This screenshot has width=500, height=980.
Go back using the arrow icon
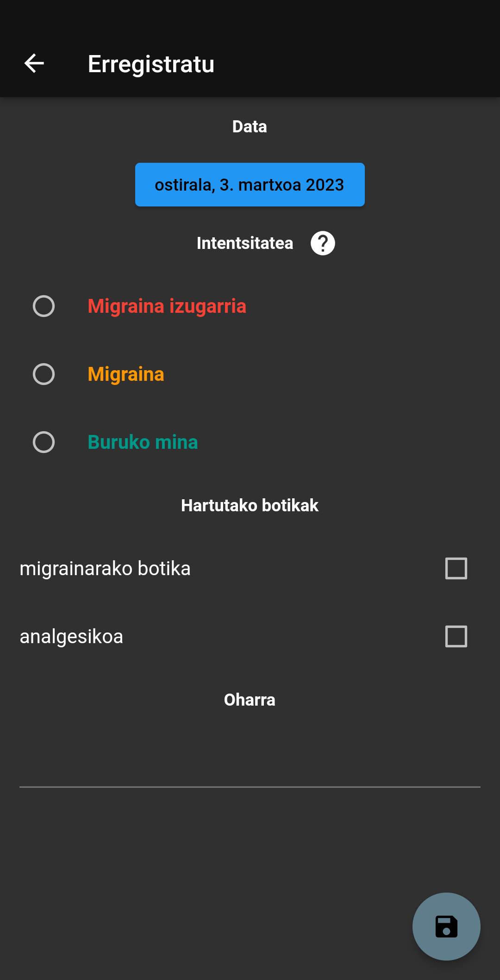[34, 63]
